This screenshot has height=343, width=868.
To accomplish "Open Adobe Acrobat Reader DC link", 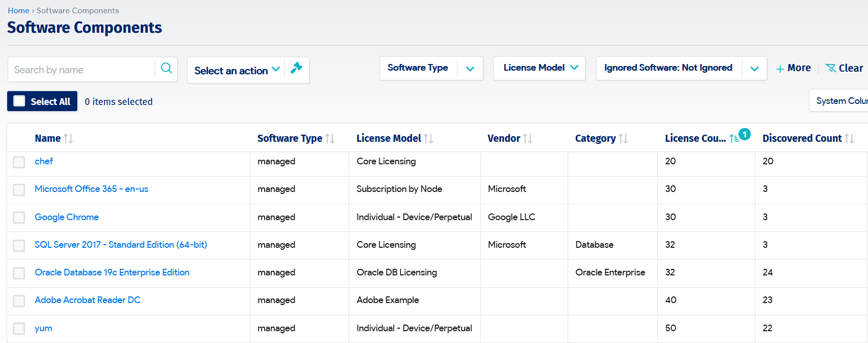I will 88,300.
